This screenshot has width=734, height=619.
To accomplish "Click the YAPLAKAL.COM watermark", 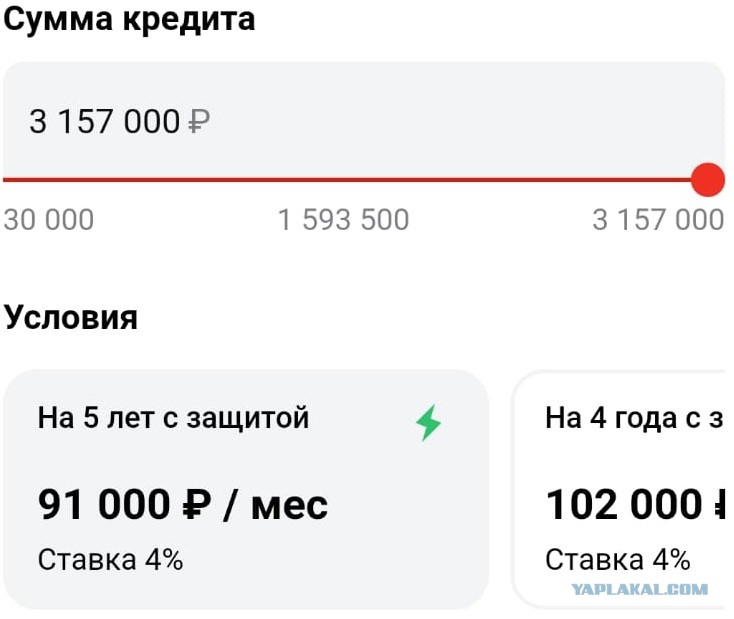I will click(x=639, y=590).
